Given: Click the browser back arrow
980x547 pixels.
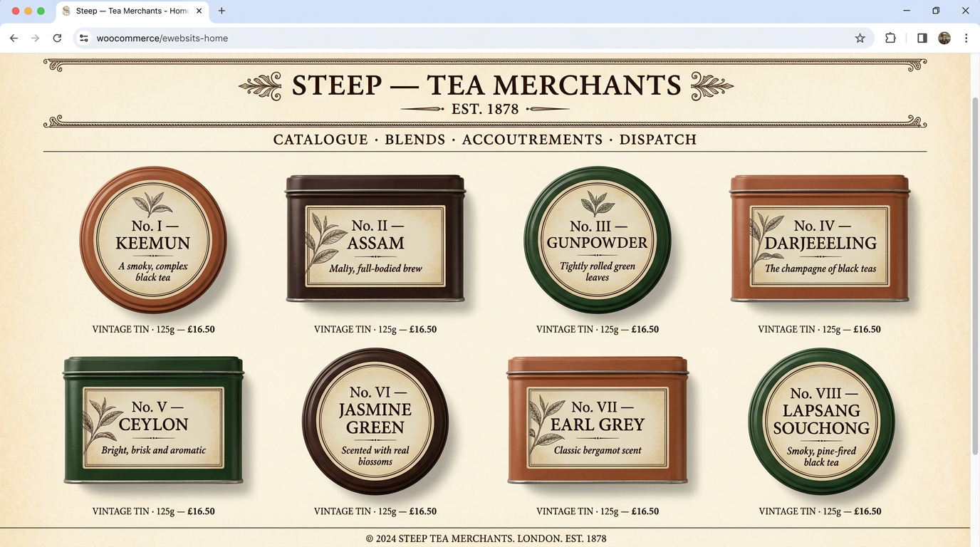Looking at the screenshot, I should (14, 38).
